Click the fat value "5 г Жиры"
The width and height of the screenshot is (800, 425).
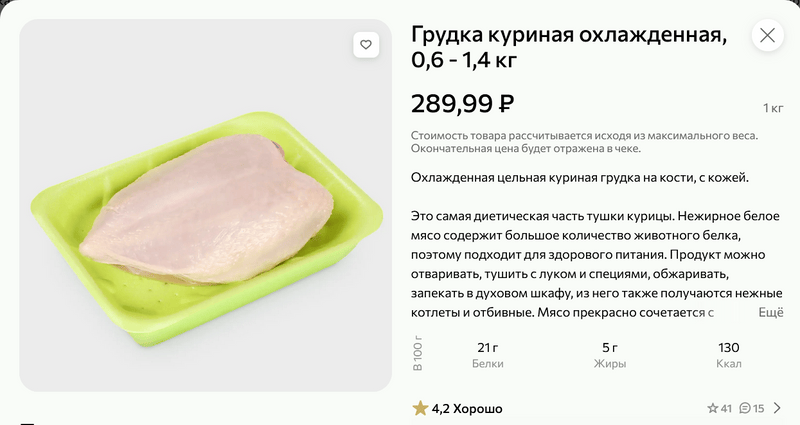pyautogui.click(x=609, y=355)
